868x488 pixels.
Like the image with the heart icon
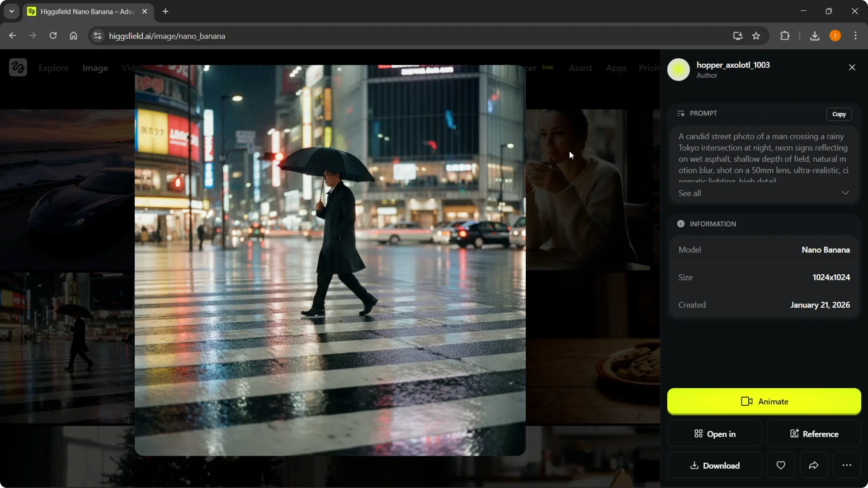(x=781, y=465)
